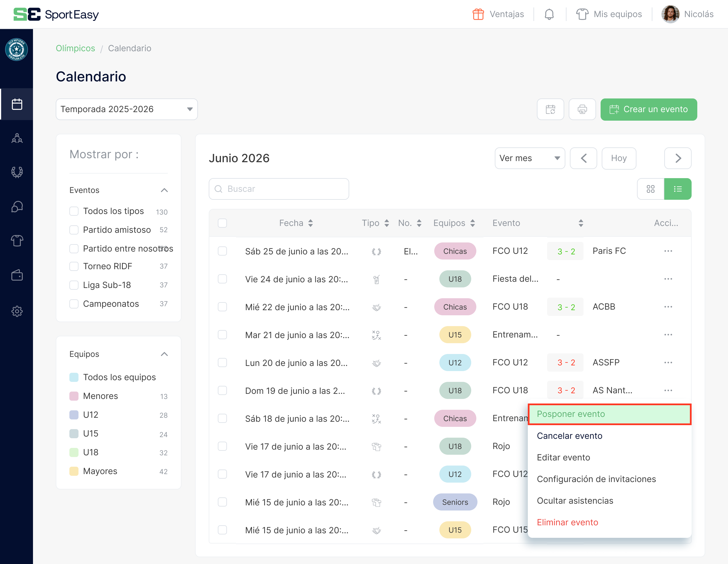The height and width of the screenshot is (564, 728).
Task: Tick the select-all checkbox in table header
Action: coord(222,223)
